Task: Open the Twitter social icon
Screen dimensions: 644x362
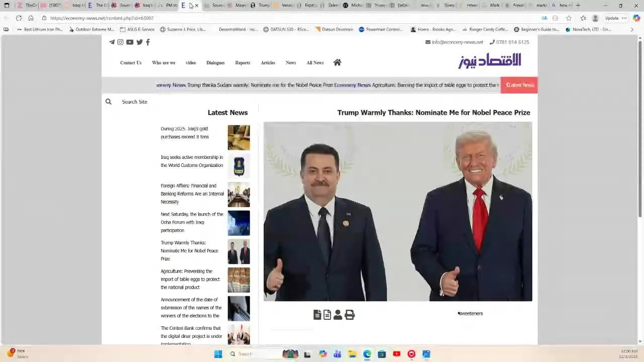Action: pyautogui.click(x=139, y=42)
